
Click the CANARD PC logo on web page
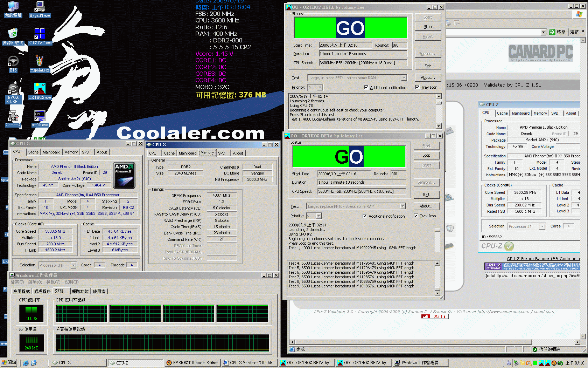pyautogui.click(x=540, y=53)
